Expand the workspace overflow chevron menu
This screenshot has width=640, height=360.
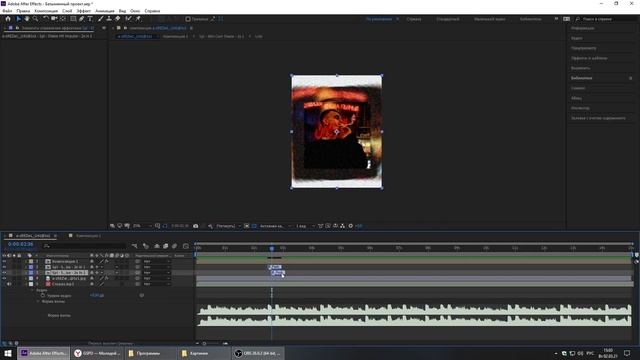pyautogui.click(x=556, y=19)
